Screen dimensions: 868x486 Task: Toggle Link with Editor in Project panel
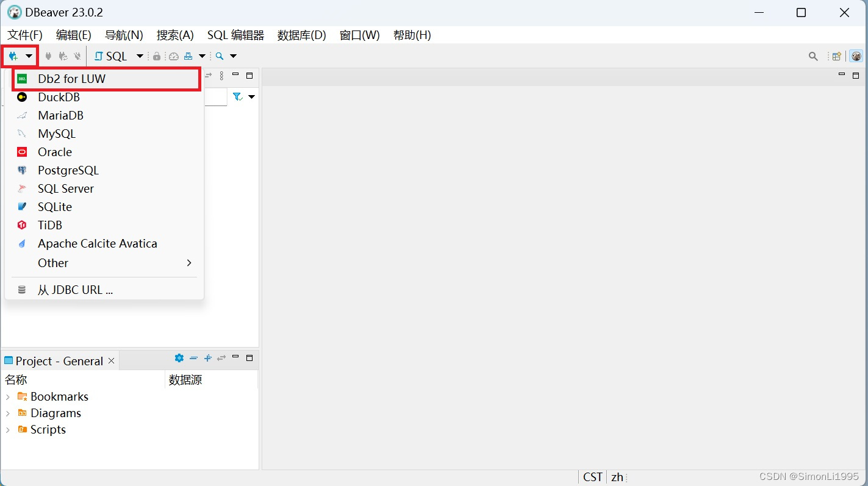tap(221, 358)
